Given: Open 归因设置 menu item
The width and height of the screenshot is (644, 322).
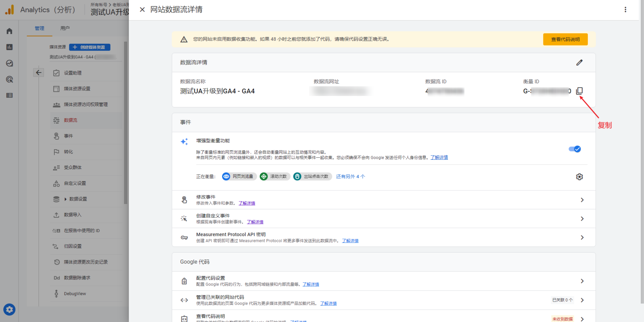Looking at the screenshot, I should (x=86, y=246).
